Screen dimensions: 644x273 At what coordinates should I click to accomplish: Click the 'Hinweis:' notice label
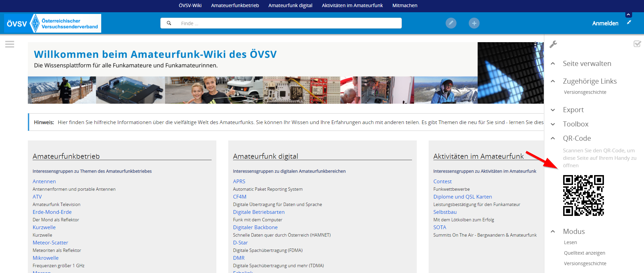[x=44, y=122]
